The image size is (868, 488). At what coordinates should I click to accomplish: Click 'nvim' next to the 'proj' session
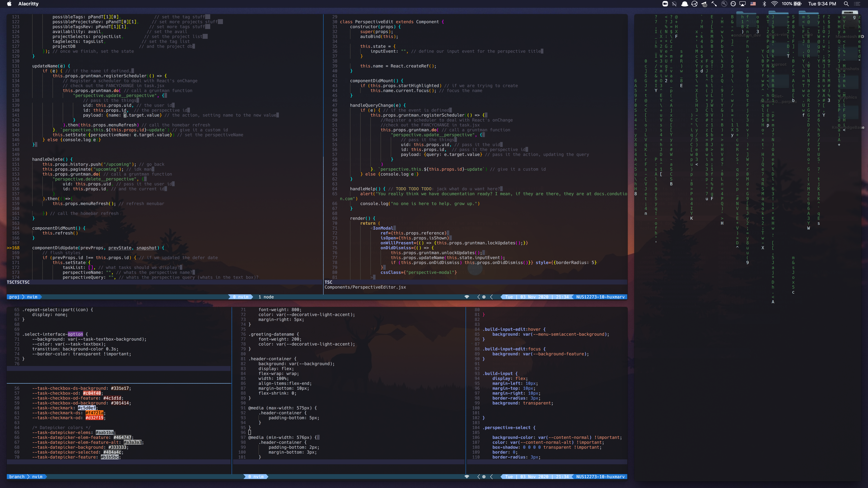tap(32, 297)
